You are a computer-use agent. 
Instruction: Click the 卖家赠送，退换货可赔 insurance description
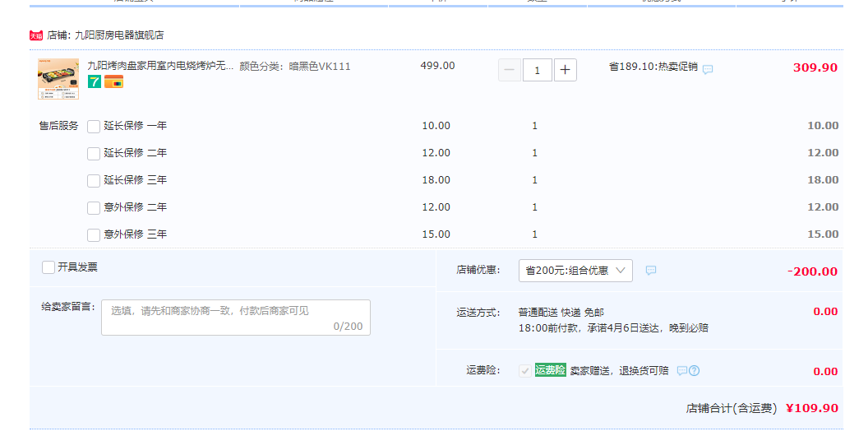click(620, 371)
